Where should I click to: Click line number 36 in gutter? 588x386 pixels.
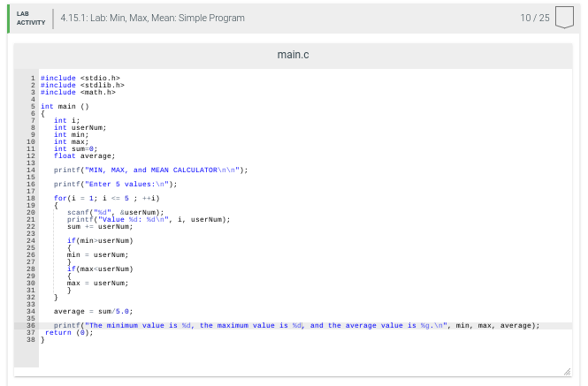pos(31,326)
